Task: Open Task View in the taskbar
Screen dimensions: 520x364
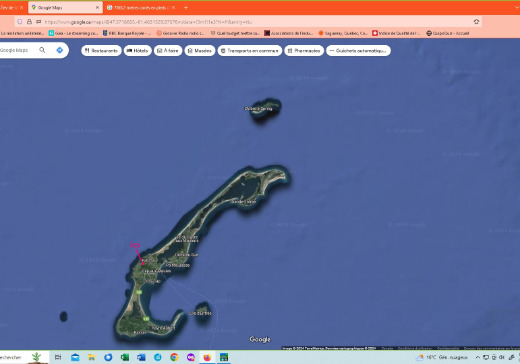Action: (x=58, y=357)
